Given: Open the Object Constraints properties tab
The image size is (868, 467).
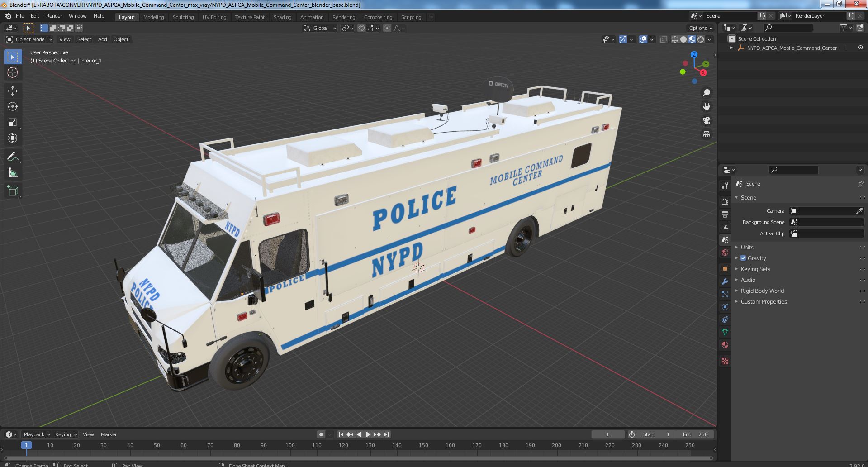Looking at the screenshot, I should pos(725,319).
